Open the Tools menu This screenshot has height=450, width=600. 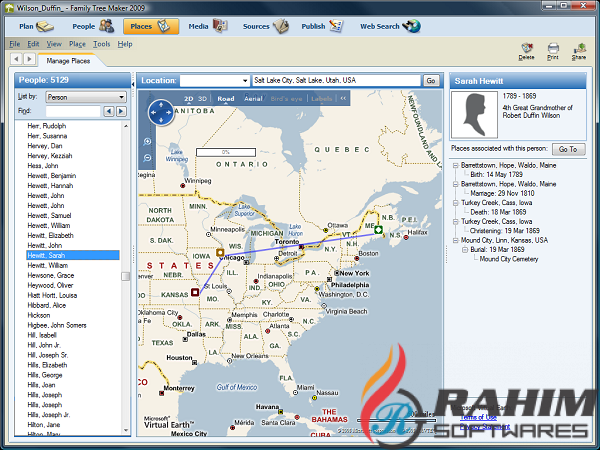coord(102,44)
